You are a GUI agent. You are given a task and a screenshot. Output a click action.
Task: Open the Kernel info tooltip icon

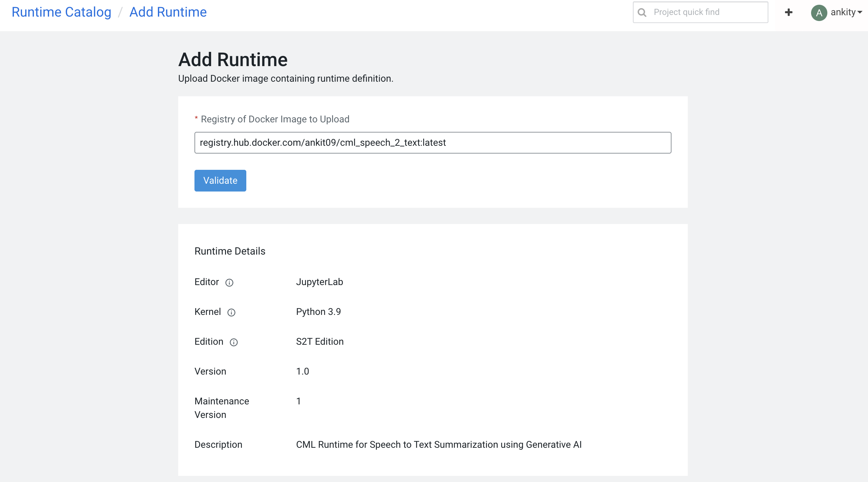(231, 313)
